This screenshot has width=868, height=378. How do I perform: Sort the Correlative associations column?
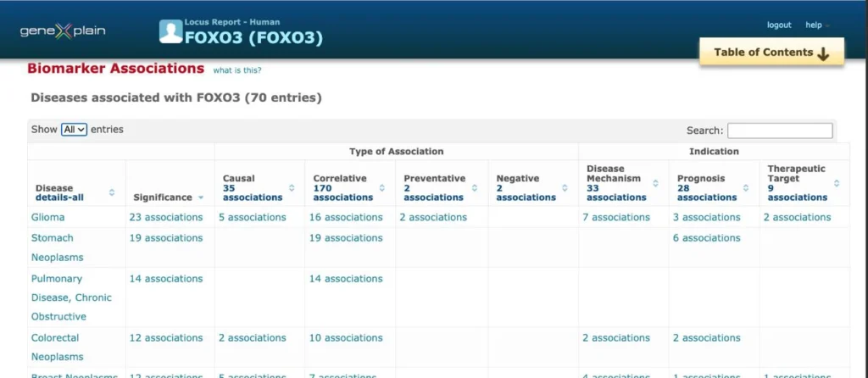(x=383, y=188)
